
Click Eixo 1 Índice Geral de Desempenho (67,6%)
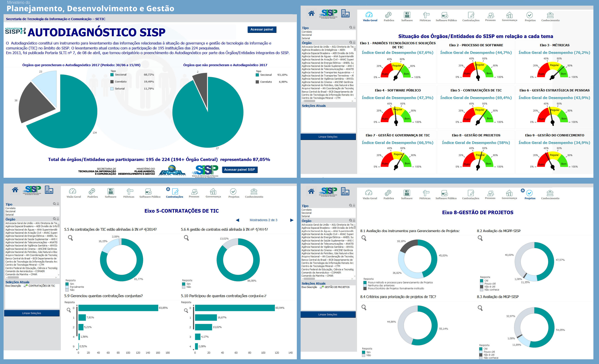398,53
